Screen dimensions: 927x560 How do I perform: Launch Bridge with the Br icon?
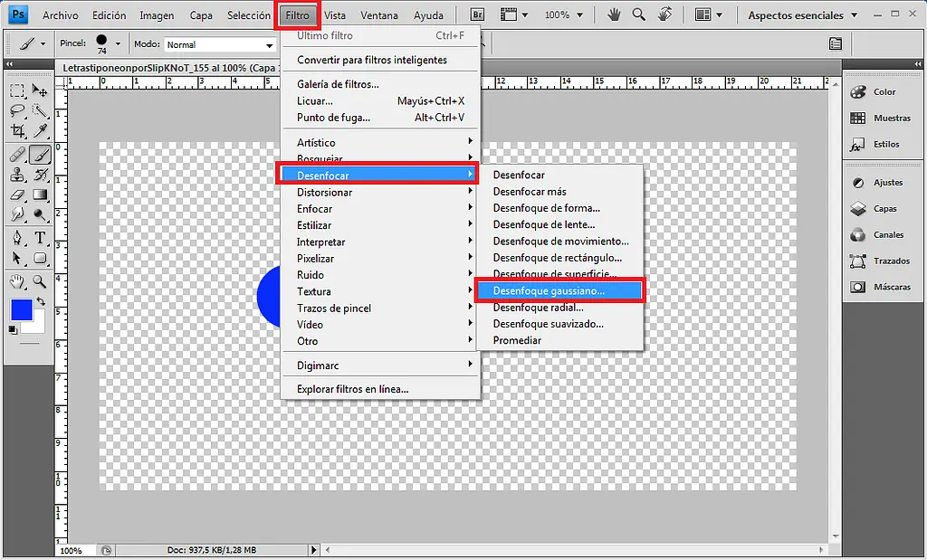(476, 14)
